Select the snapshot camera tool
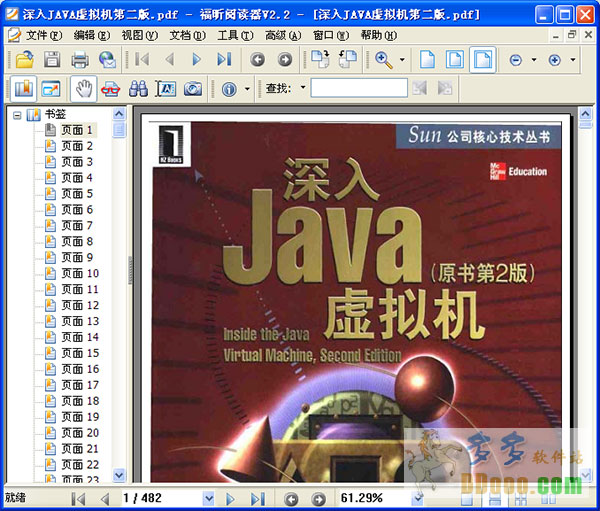The image size is (600, 511). pyautogui.click(x=193, y=89)
